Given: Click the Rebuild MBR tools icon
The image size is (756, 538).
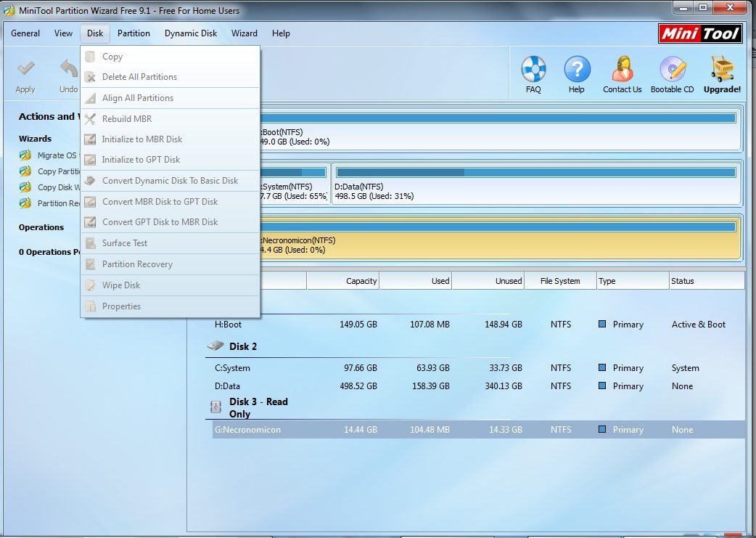Looking at the screenshot, I should [90, 118].
